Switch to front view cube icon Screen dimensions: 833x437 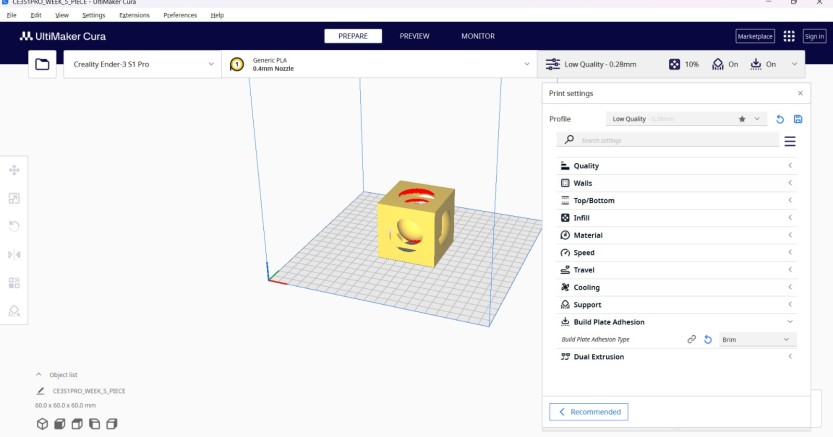click(60, 424)
